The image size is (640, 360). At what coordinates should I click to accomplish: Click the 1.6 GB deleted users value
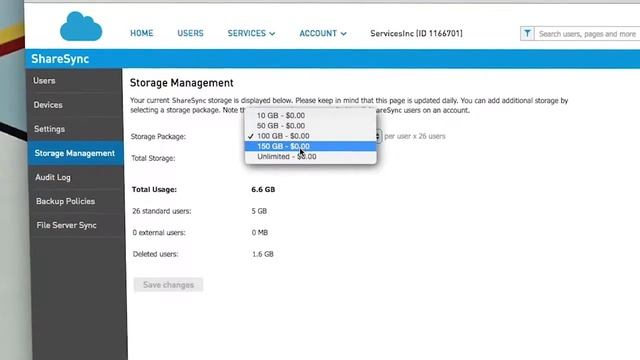coord(263,254)
